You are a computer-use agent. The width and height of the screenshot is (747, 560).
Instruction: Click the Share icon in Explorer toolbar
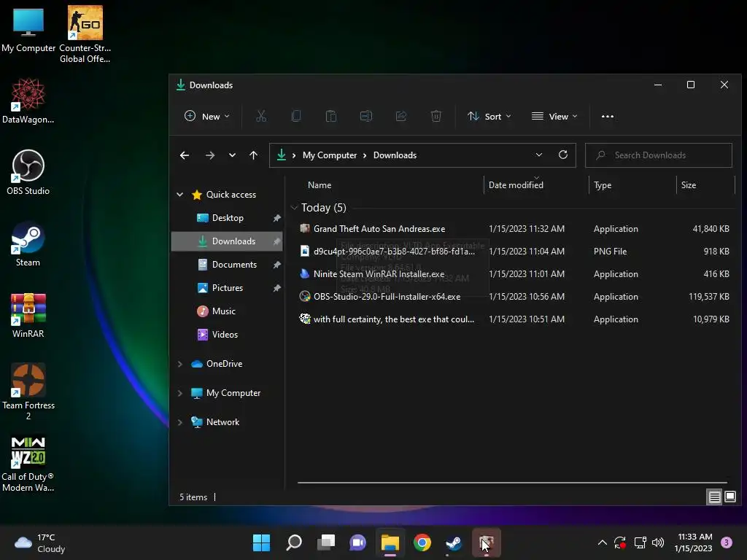(401, 116)
